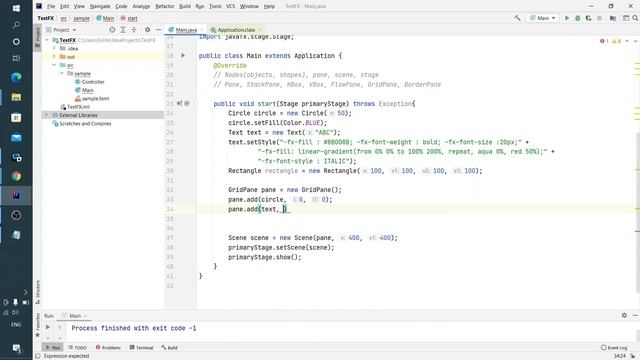Open Project panel gear options
Viewport: 640px width, 360px height.
(x=147, y=30)
